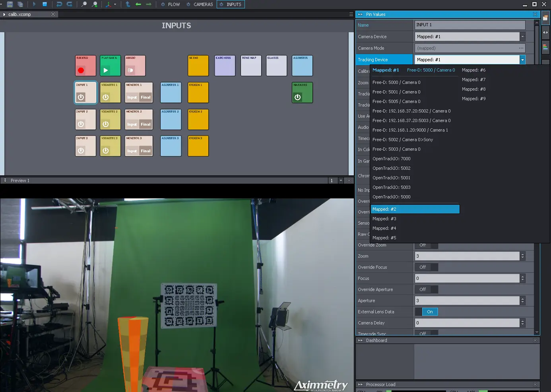Select 'Mapped: #3' from the list

click(384, 219)
